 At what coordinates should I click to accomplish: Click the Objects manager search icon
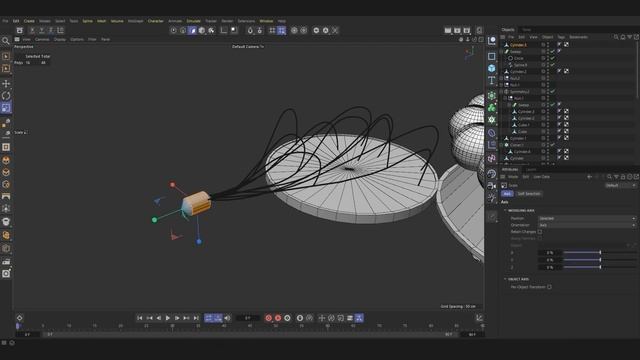tap(616, 37)
